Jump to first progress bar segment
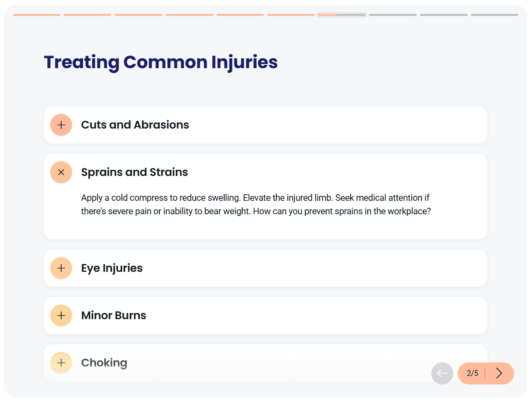Viewport: 532px width, 402px height. (x=37, y=15)
